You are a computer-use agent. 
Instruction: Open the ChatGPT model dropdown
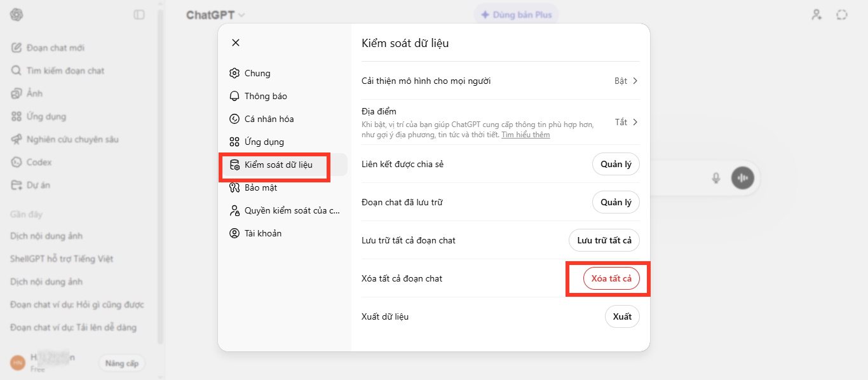[215, 15]
